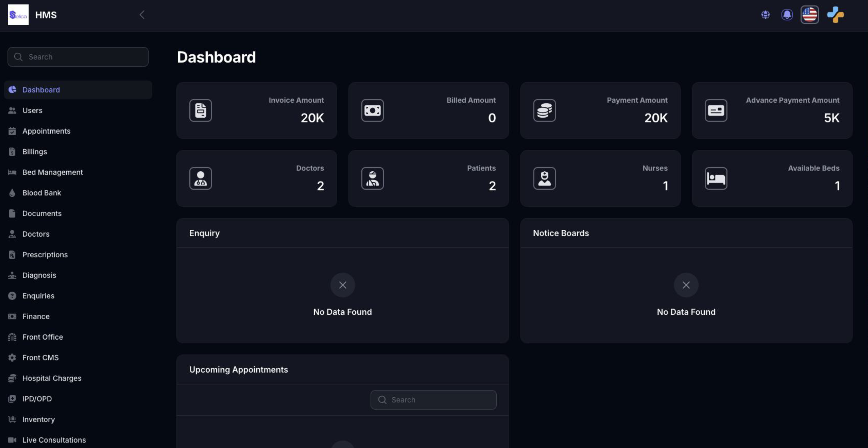Open Hospital Charges menu item

(51, 378)
